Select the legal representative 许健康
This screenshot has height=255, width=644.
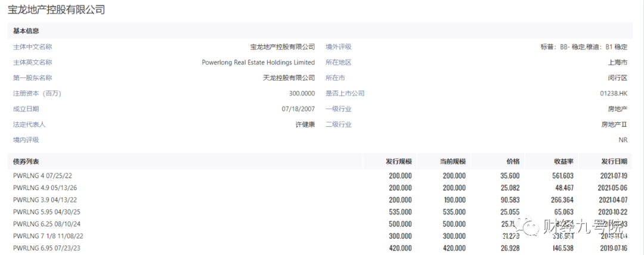point(305,125)
